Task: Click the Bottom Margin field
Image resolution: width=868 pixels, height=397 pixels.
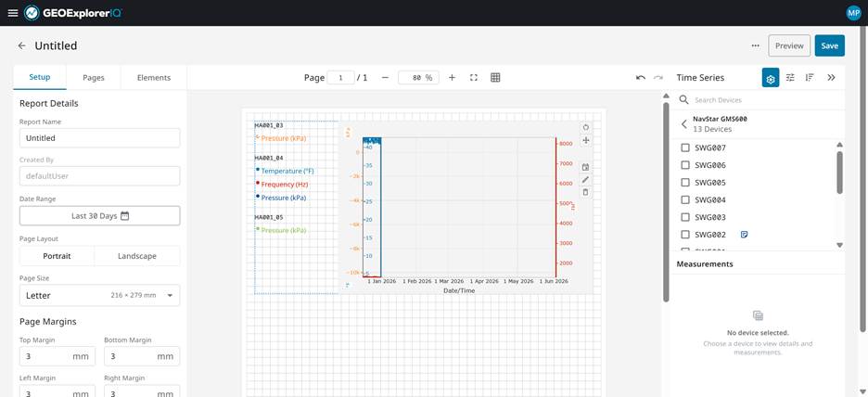Action: pyautogui.click(x=142, y=356)
